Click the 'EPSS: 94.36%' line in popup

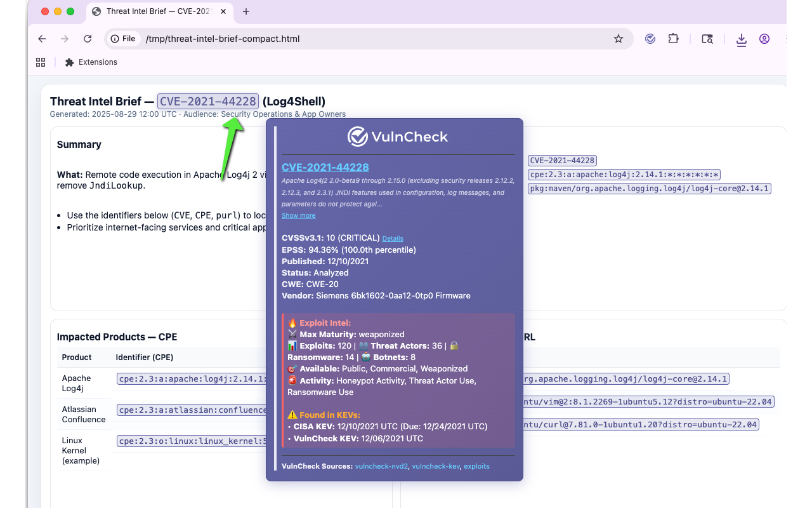349,250
